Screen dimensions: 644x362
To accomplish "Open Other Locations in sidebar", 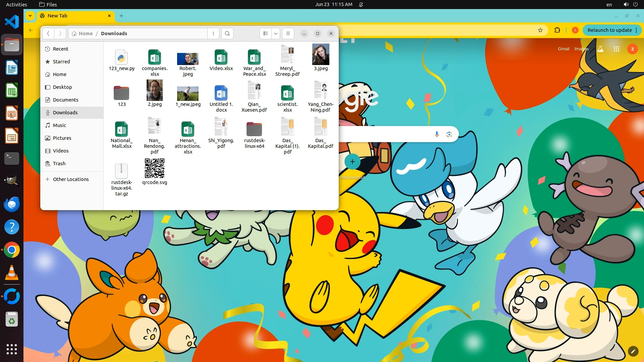I will (70, 179).
